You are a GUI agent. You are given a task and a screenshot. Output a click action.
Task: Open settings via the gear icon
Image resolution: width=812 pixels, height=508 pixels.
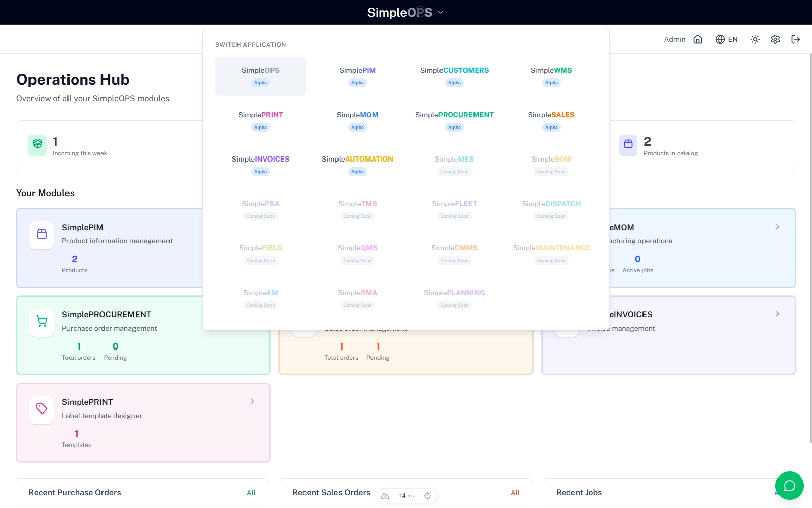tap(775, 39)
